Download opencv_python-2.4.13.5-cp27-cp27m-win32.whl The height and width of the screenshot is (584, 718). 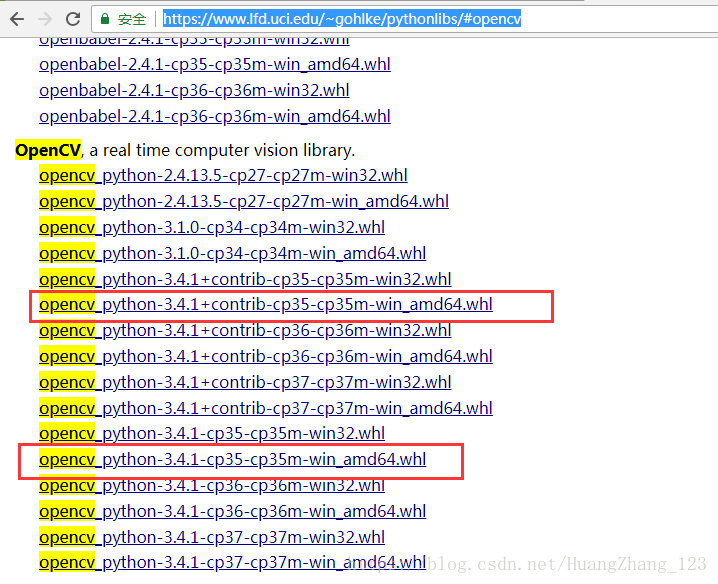[223, 175]
